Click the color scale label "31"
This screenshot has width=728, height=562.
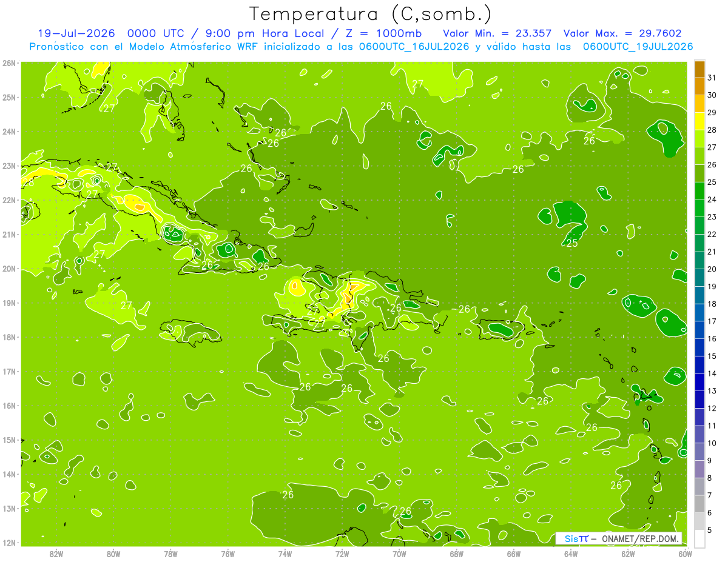pos(712,78)
